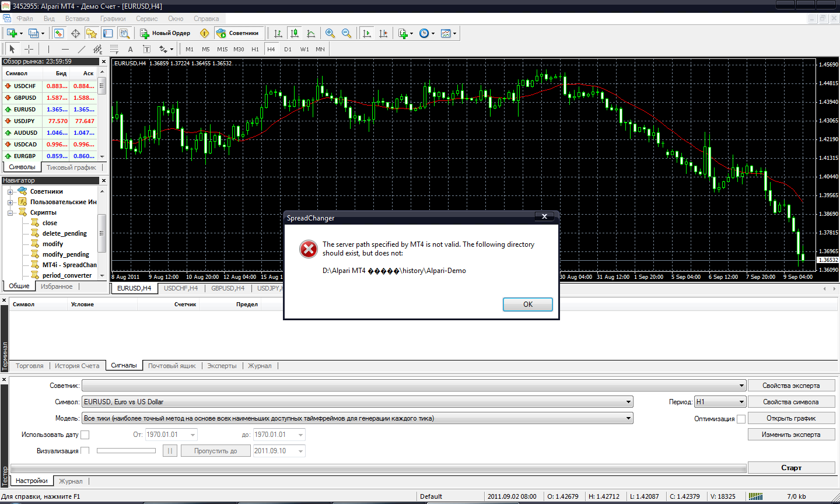Viewport: 840px width, 504px height.
Task: Click OK in SpreadChanger dialog
Action: (528, 304)
